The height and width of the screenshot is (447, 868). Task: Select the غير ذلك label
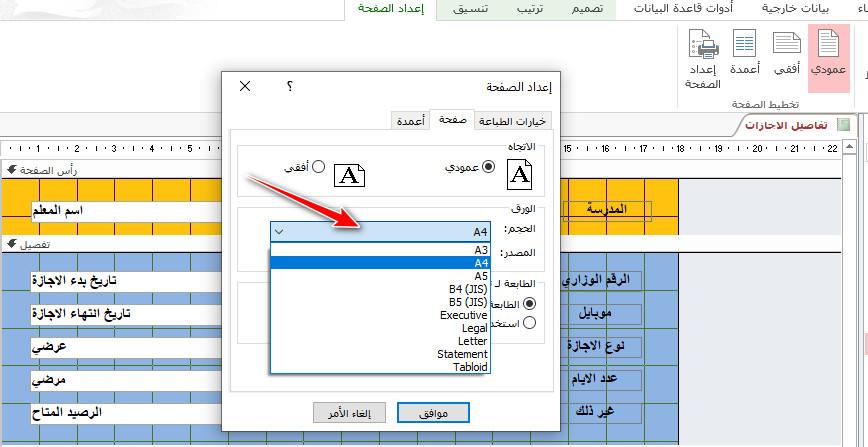603,413
